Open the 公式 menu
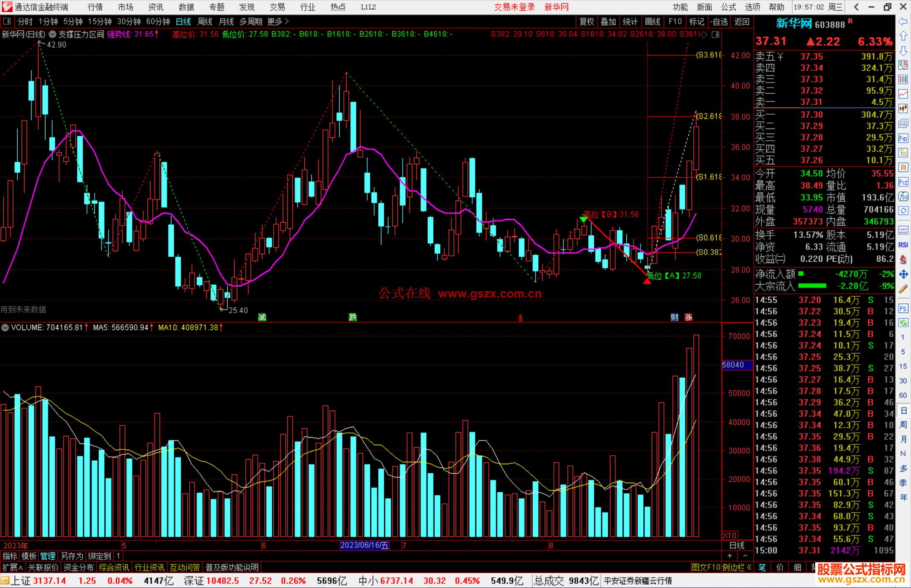This screenshot has height=588, width=911. 728,7
